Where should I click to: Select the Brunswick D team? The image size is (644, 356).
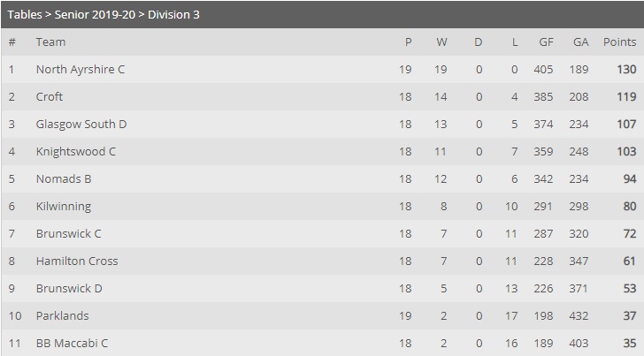[69, 288]
